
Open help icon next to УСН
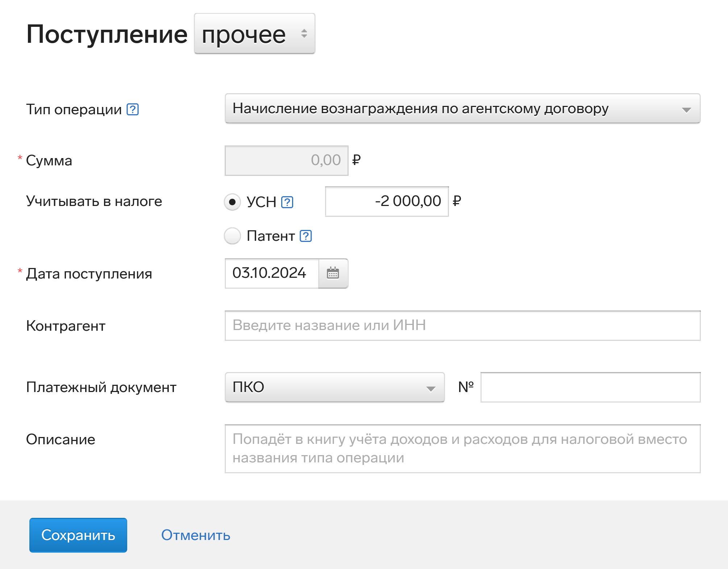(x=287, y=202)
